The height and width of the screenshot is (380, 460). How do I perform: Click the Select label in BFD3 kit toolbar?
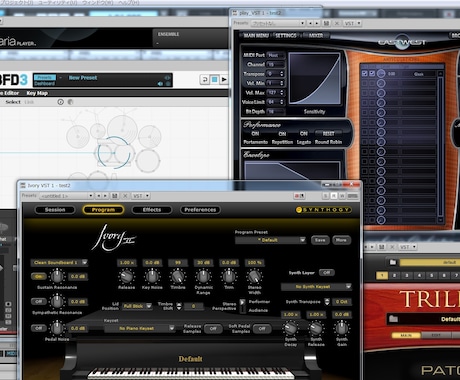tap(13, 102)
